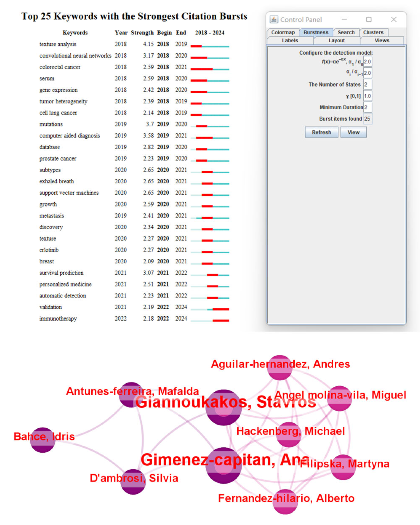Click the strength value 4.15
Screen dimensions: 420x525
[148, 44]
